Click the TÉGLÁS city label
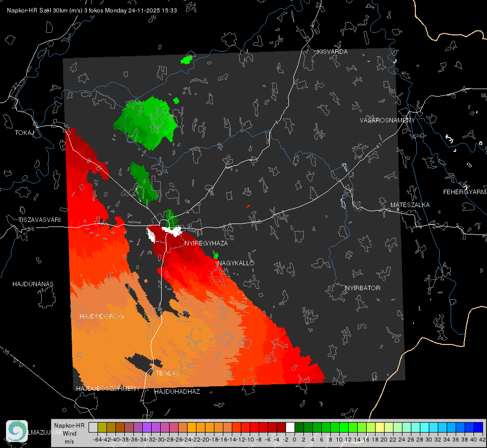 (x=168, y=373)
